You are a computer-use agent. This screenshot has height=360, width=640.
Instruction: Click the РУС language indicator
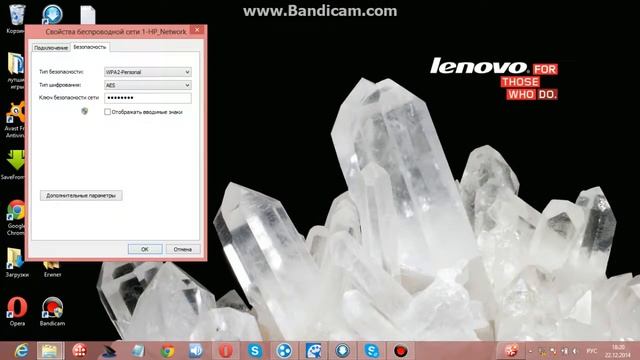(591, 351)
